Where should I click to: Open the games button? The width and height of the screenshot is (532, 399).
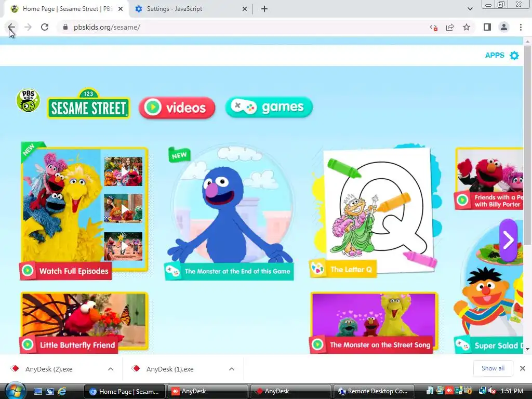point(269,107)
